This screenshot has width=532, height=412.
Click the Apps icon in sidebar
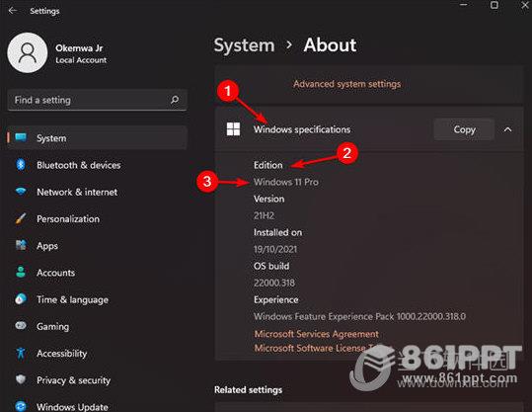coord(21,245)
